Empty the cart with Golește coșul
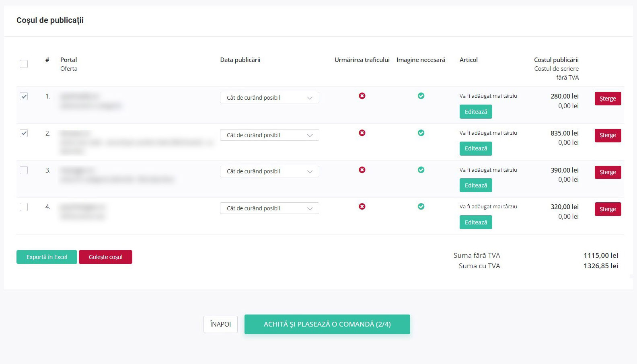This screenshot has width=637, height=364. 105,257
